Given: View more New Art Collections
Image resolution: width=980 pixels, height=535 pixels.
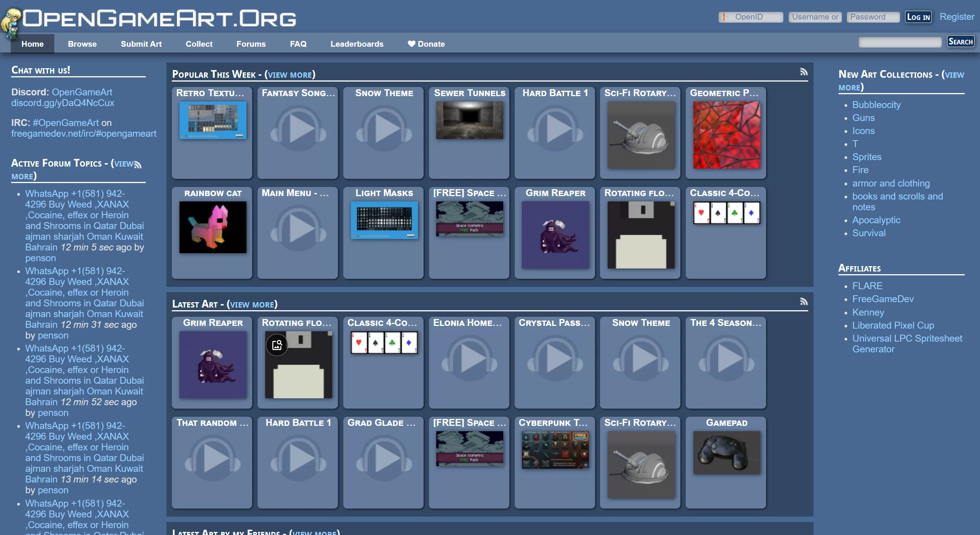Looking at the screenshot, I should pyautogui.click(x=901, y=81).
